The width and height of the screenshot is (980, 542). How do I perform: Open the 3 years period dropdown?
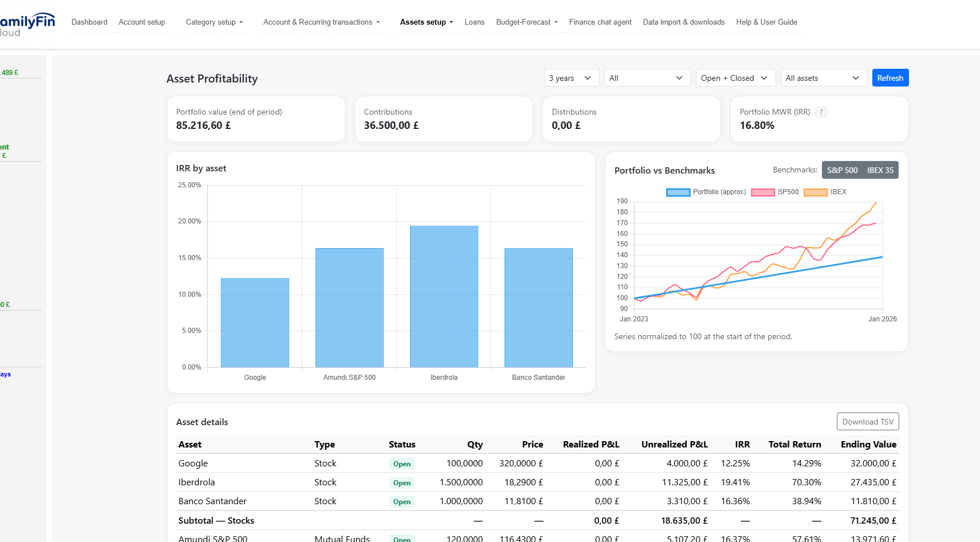[x=572, y=78]
